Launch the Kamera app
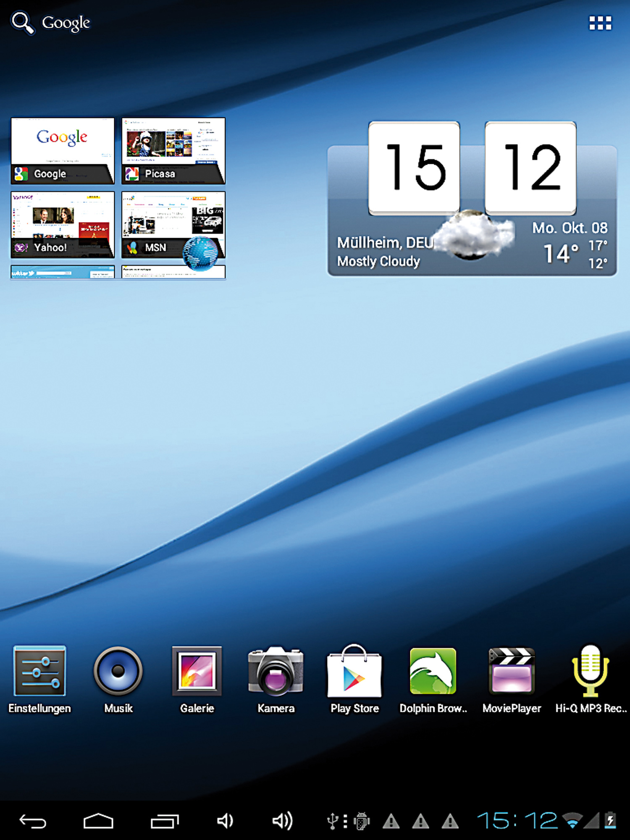This screenshot has width=630, height=840. [x=276, y=672]
